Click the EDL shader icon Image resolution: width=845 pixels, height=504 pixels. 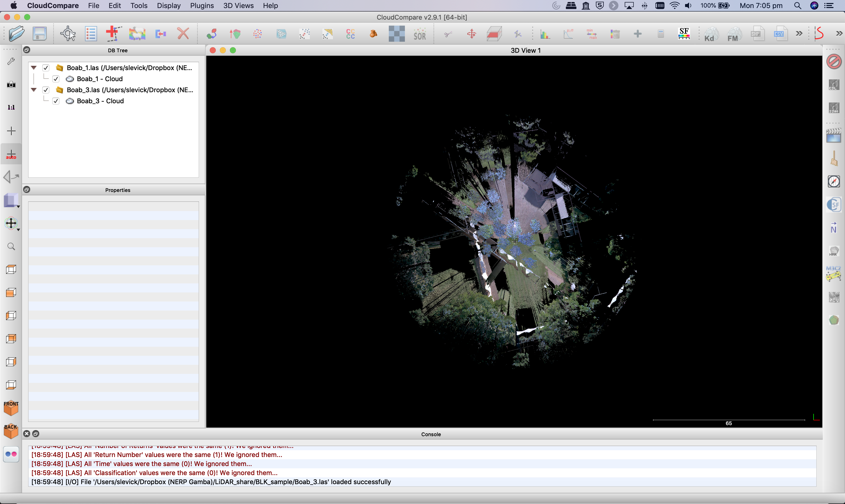[834, 85]
